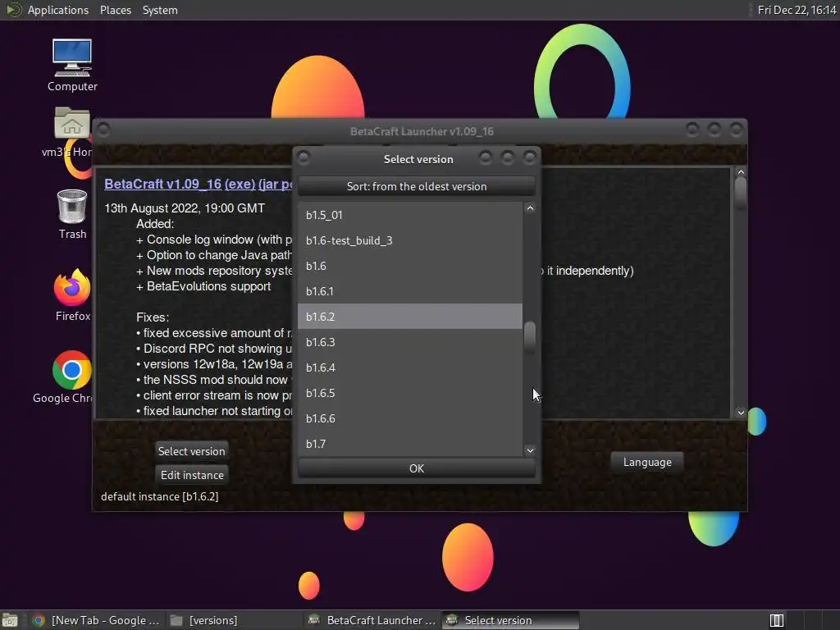This screenshot has height=630, width=840.
Task: Select version b1.6.5 in list
Action: [x=410, y=393]
